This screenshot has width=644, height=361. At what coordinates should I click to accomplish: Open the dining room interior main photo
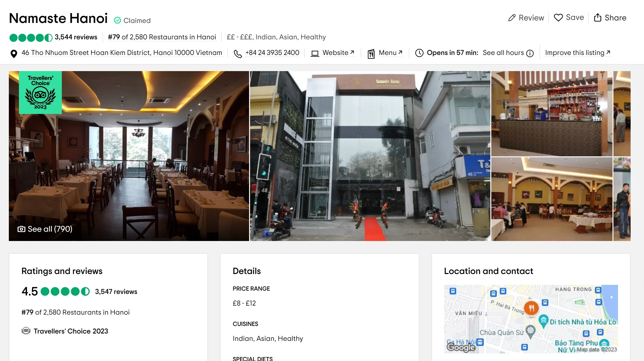tap(129, 156)
